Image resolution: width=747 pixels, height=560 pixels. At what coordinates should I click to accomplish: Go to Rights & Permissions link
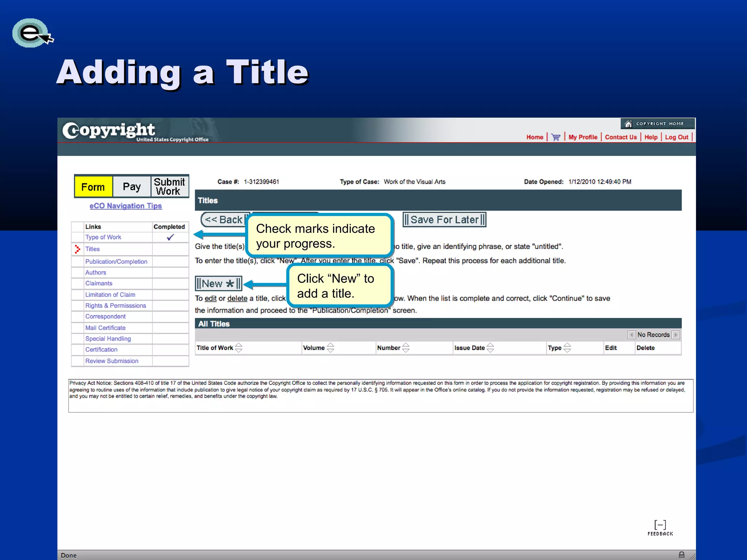(116, 306)
